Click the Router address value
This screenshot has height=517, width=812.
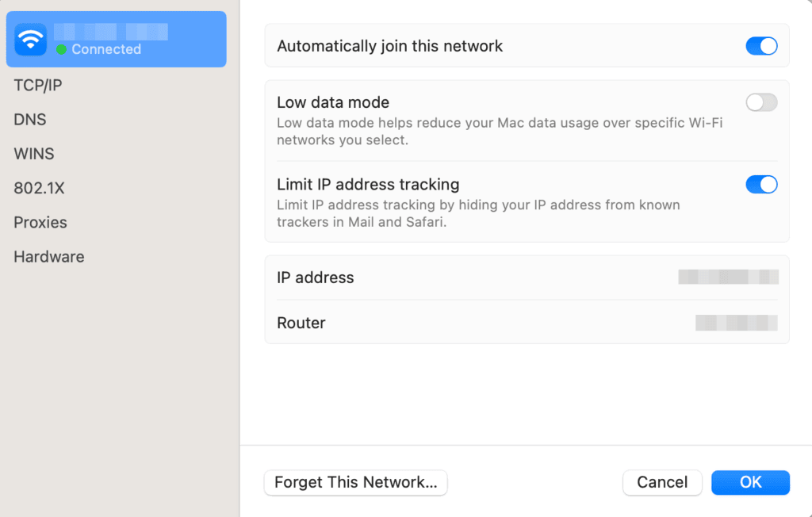point(736,323)
